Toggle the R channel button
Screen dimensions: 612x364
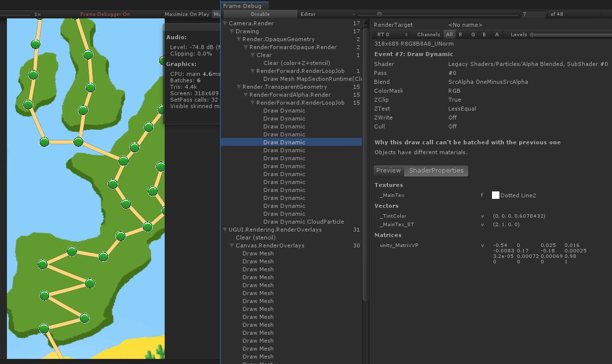point(460,34)
